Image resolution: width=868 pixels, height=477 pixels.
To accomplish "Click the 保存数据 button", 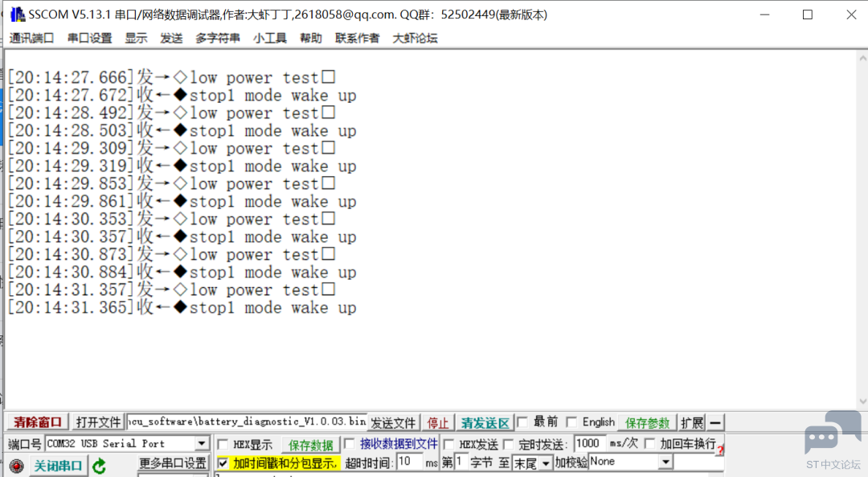I will coord(310,445).
